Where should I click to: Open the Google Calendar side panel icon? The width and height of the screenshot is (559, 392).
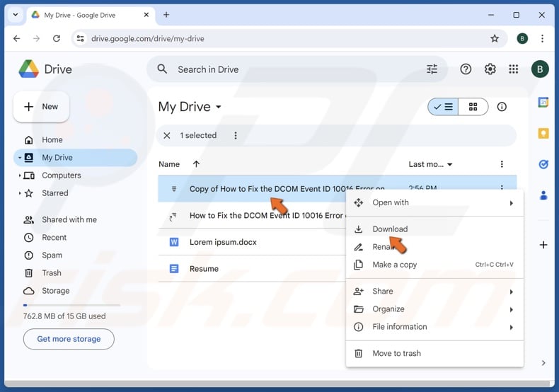tap(543, 103)
